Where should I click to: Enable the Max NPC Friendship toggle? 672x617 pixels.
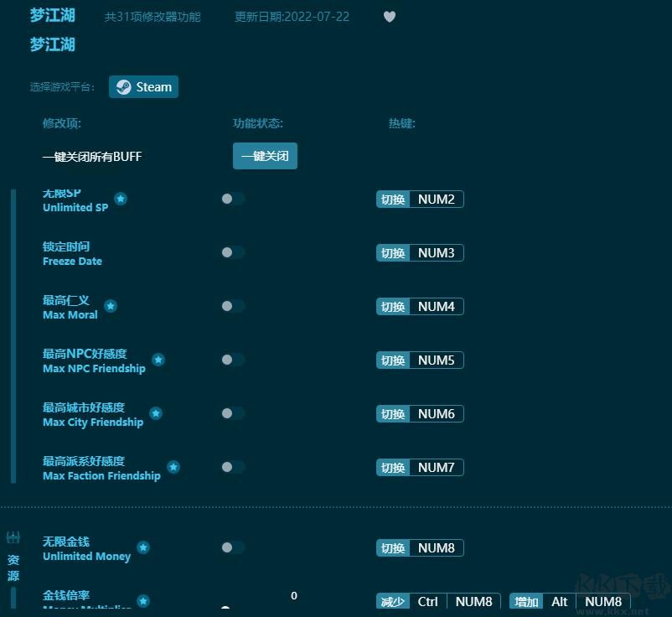232,360
